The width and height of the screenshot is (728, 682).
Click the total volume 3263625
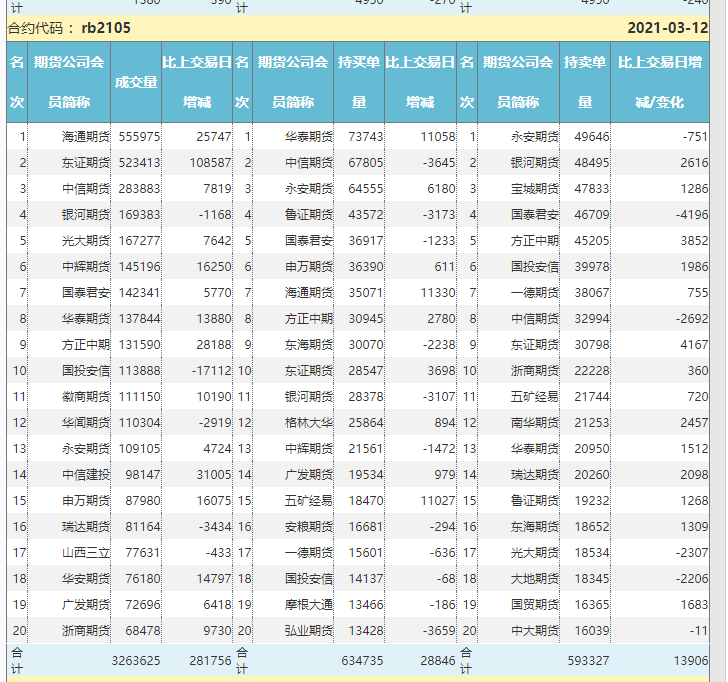pyautogui.click(x=136, y=660)
